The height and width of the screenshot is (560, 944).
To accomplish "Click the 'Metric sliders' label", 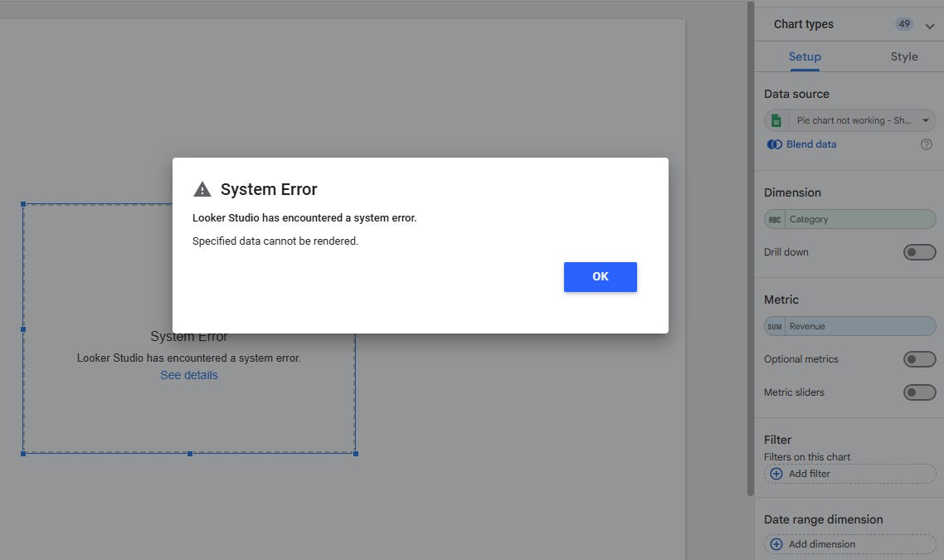I will coord(794,392).
